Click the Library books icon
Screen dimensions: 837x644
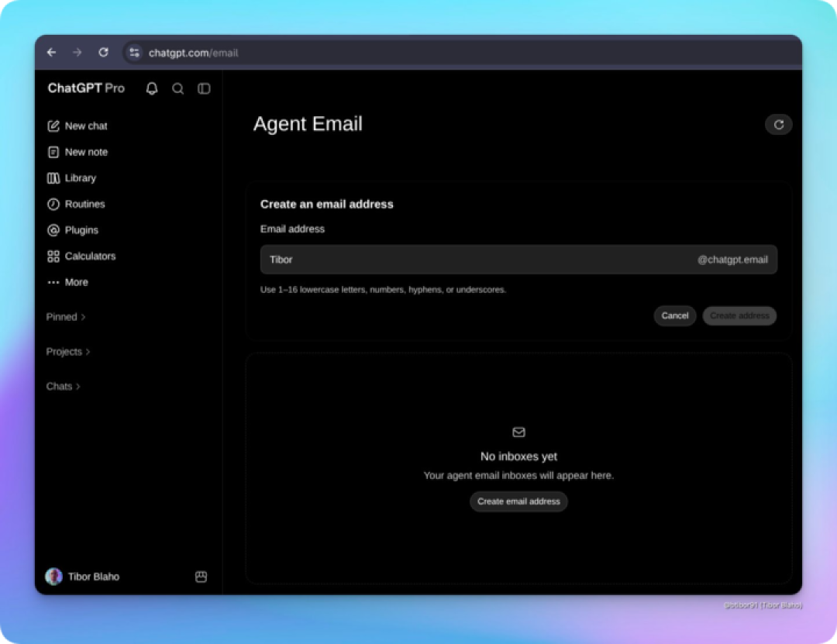[x=53, y=178]
